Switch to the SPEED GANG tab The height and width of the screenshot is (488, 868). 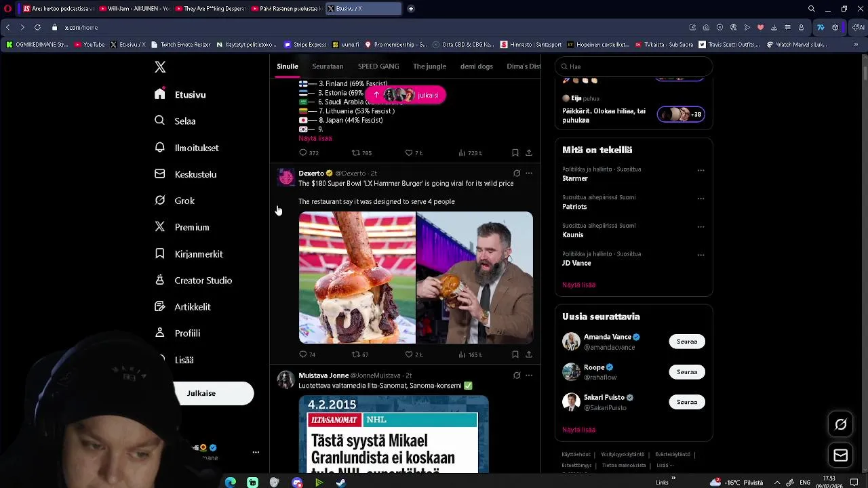pyautogui.click(x=378, y=66)
